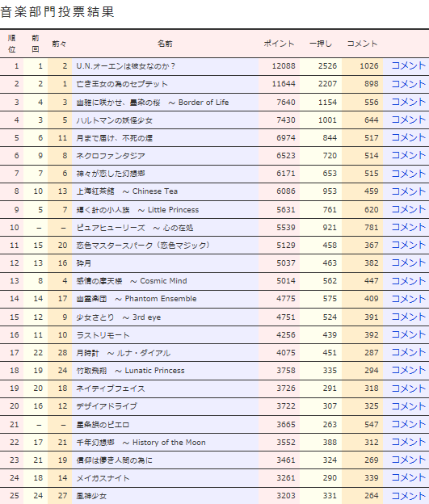Select the song title ending in Little Princess
Image resolution: width=429 pixels, height=504 pixels.
pos(137,210)
